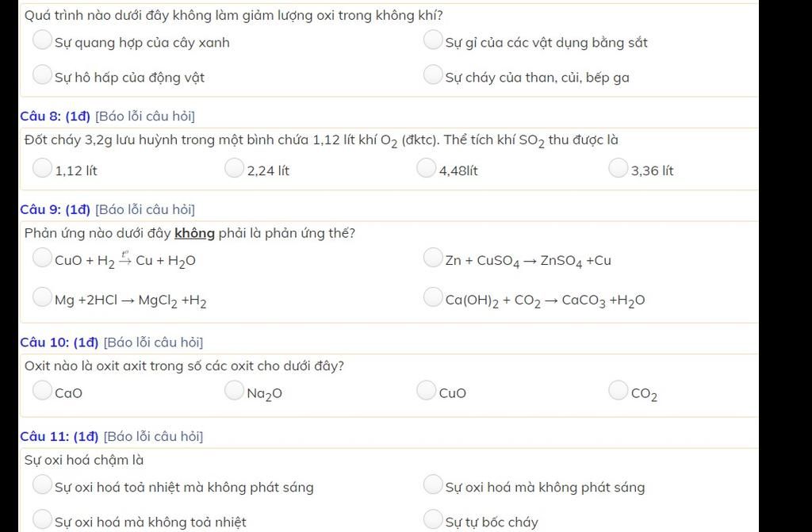Select the CuO + H2 reaction answer
Screen dimensions: 812x532
coord(43,258)
